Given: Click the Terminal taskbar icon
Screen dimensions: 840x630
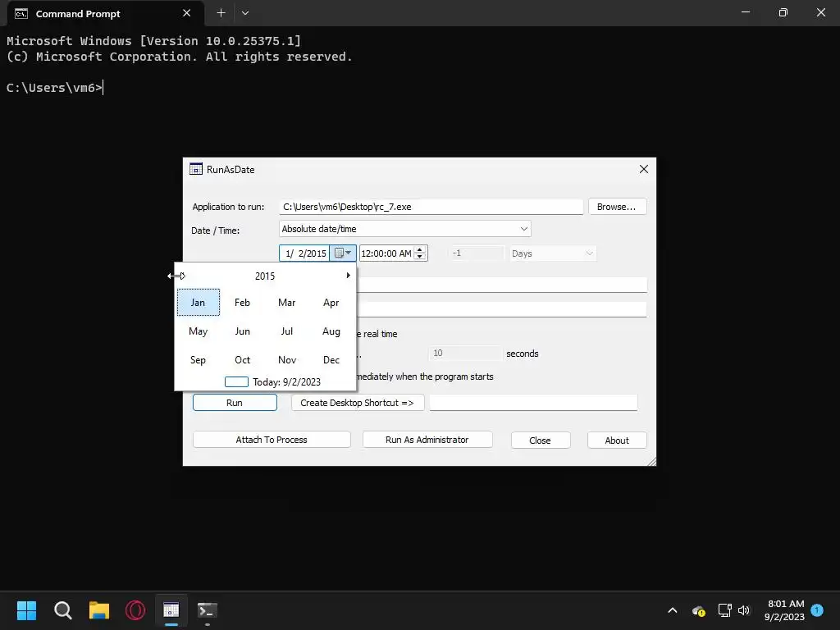Looking at the screenshot, I should [208, 610].
